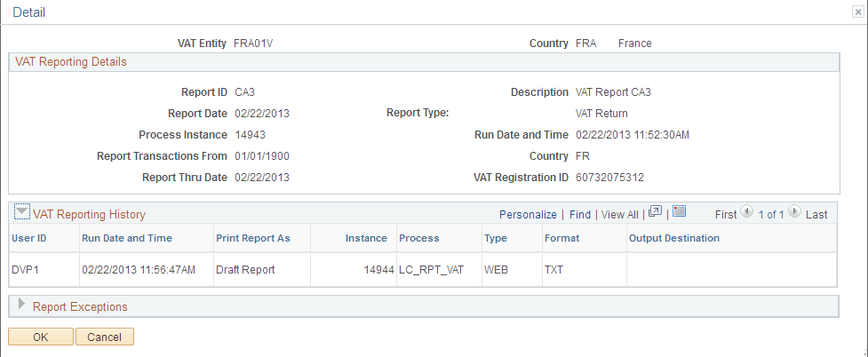The height and width of the screenshot is (357, 868).
Task: Open Personalize for the history grid
Action: click(x=528, y=214)
